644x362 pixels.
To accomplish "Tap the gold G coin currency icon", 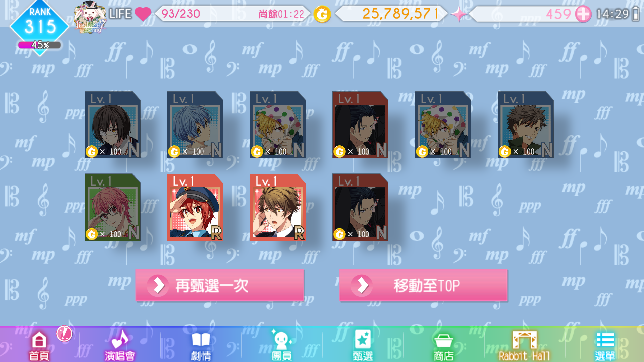I will pyautogui.click(x=322, y=14).
